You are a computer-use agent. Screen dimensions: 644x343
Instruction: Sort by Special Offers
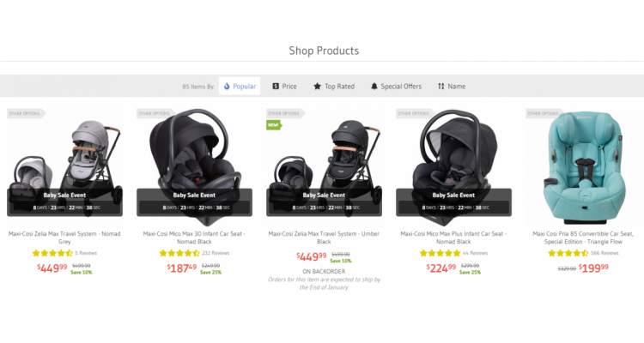[396, 86]
